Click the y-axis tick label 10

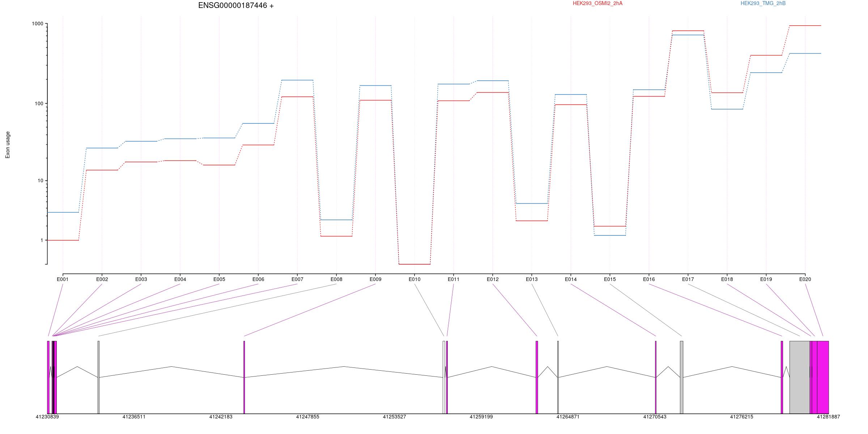coord(40,180)
